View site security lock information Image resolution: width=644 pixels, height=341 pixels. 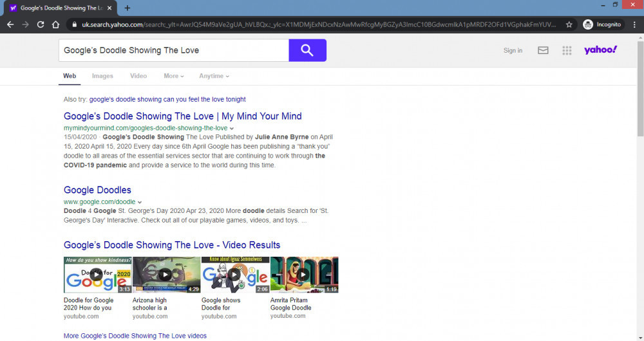pyautogui.click(x=74, y=24)
